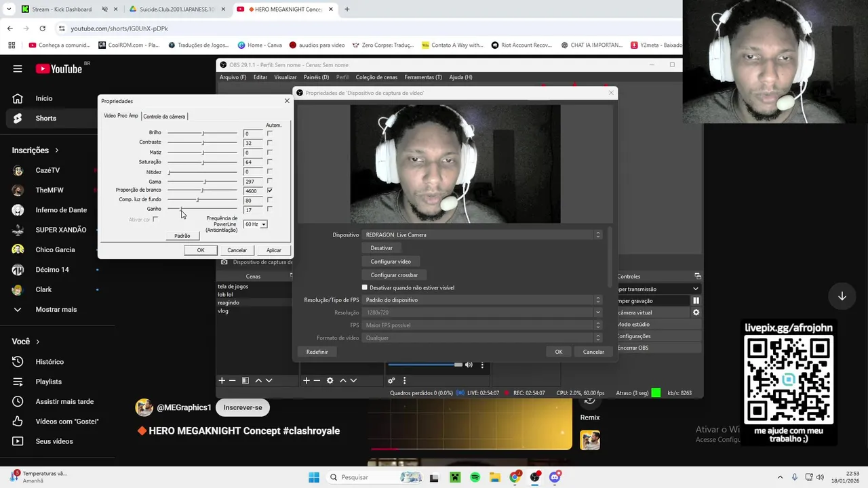Click the Contraste value field showing 32

pos(252,143)
